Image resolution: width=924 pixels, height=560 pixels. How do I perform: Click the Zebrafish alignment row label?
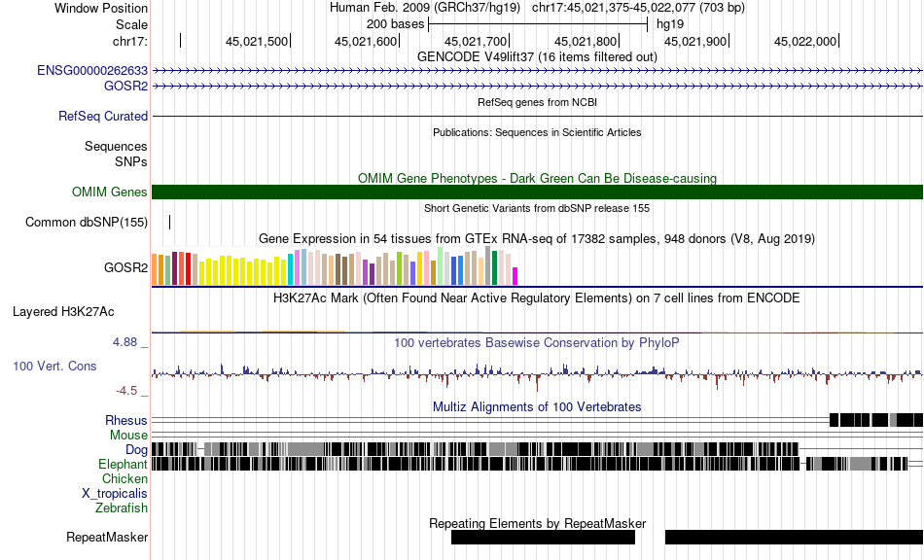(122, 507)
